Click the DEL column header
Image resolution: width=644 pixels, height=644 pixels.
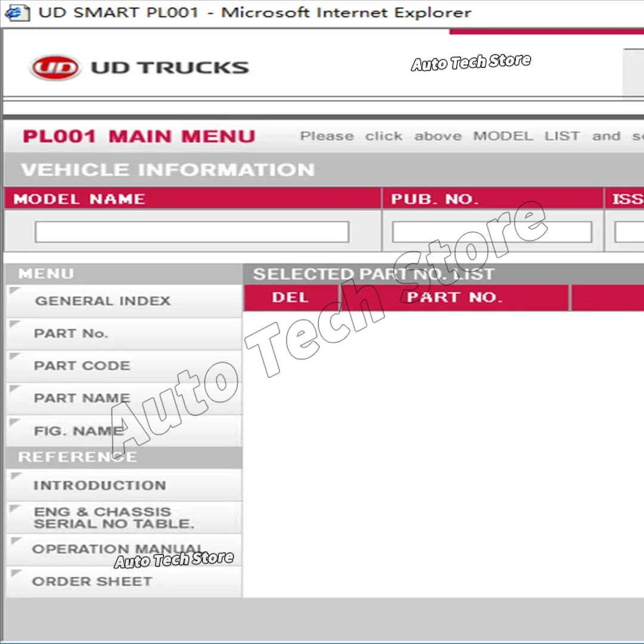point(290,298)
